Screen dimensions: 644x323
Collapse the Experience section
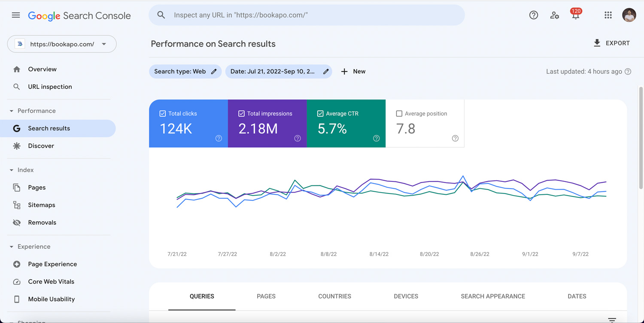coord(12,247)
